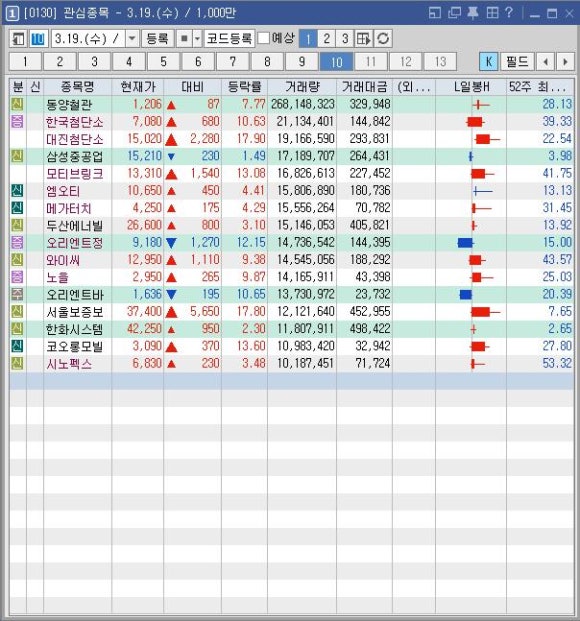Click the 등록 button
580x621 pixels.
[158, 39]
